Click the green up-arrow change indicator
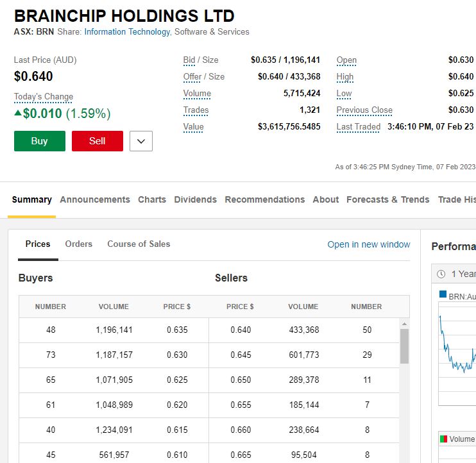Screen dimensions: 476x463 point(18,113)
